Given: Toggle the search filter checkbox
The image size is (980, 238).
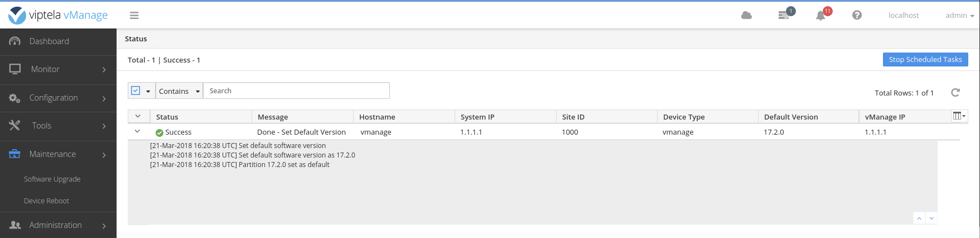Looking at the screenshot, I should pyautogui.click(x=136, y=91).
